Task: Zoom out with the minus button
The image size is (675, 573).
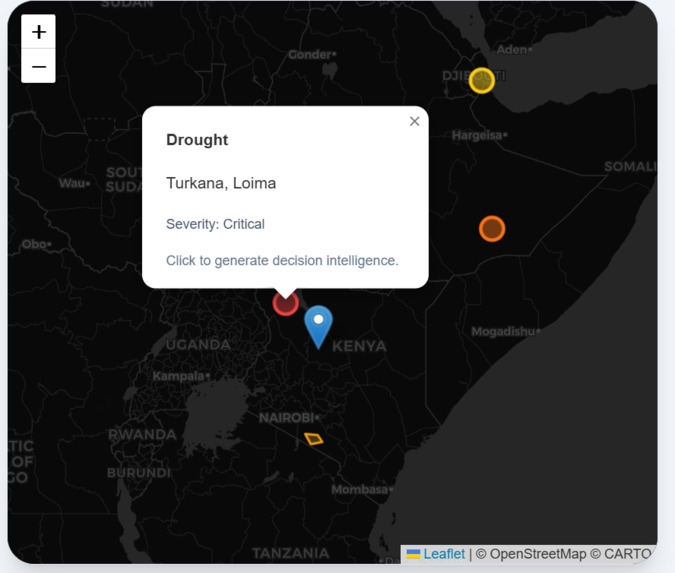Action: (x=38, y=66)
